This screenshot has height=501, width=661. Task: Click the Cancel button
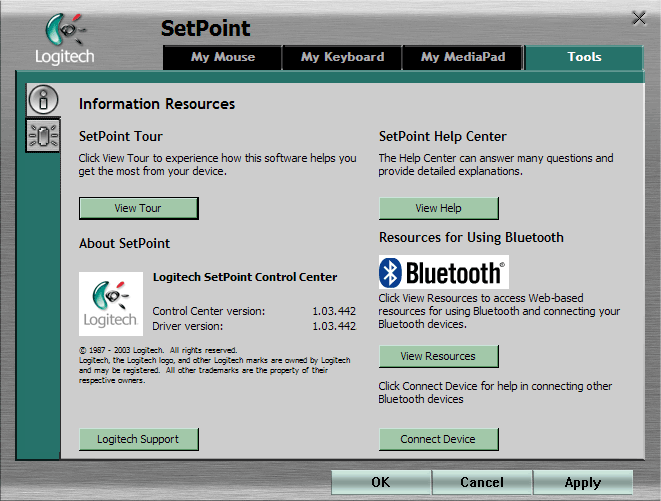pos(482,482)
